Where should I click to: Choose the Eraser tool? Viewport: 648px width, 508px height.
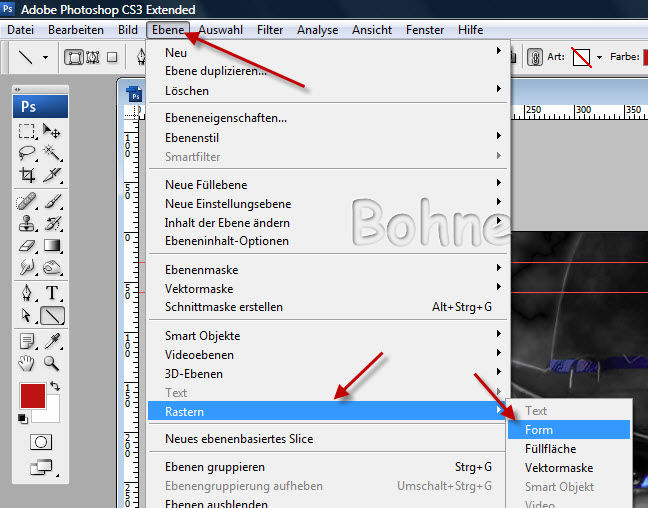[27, 244]
